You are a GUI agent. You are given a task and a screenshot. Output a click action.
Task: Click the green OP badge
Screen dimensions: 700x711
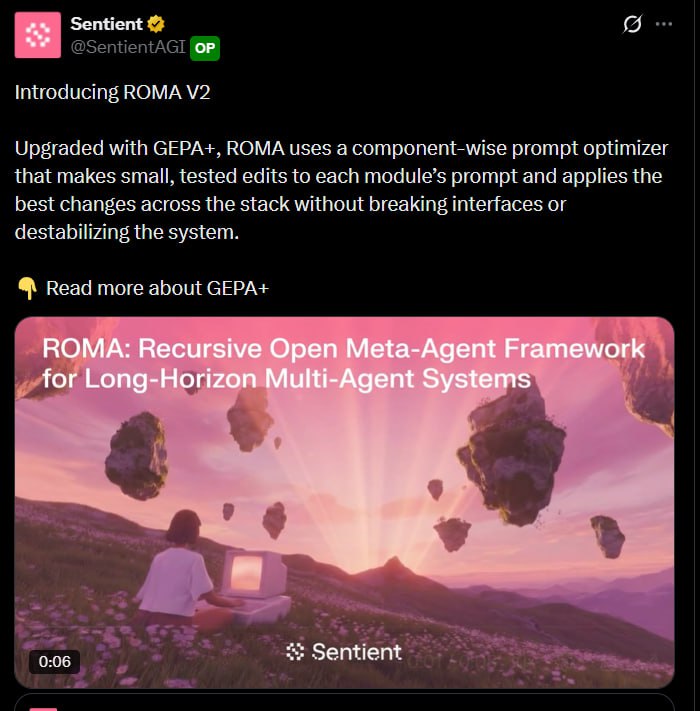205,48
